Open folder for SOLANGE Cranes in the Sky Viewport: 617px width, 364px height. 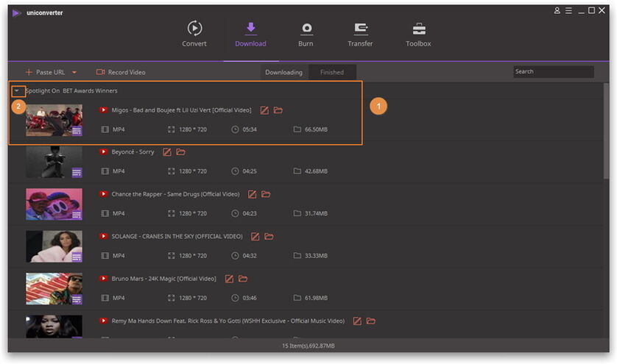click(269, 236)
